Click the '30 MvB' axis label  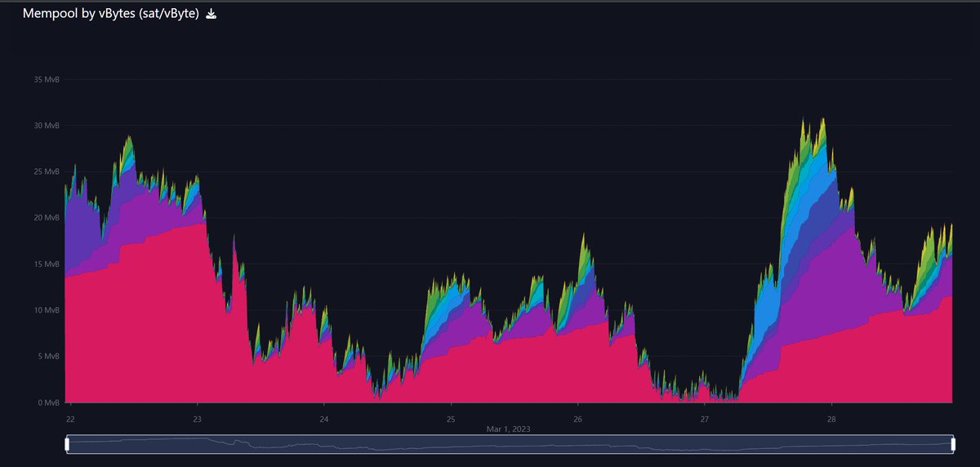46,126
